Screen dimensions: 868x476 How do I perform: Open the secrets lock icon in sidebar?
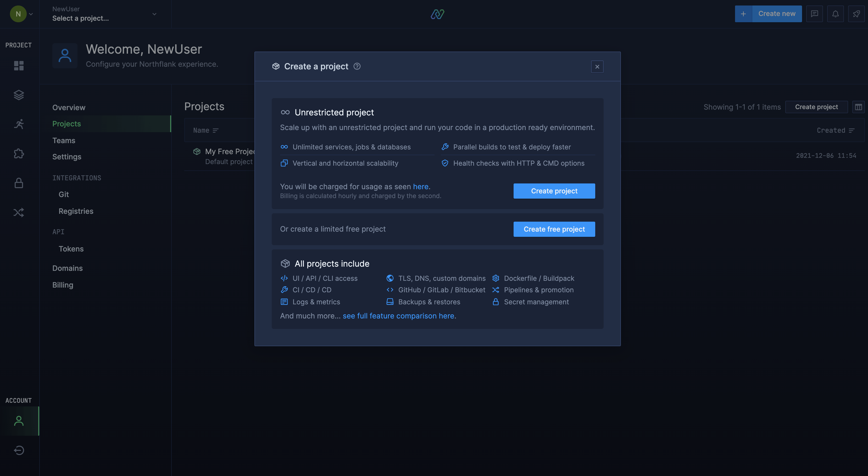point(19,183)
